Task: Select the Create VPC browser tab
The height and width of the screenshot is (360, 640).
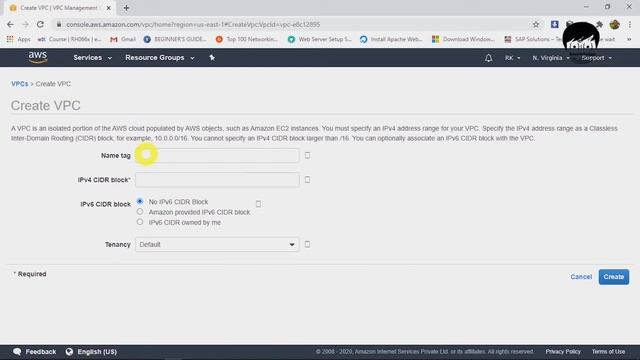Action: (x=59, y=8)
